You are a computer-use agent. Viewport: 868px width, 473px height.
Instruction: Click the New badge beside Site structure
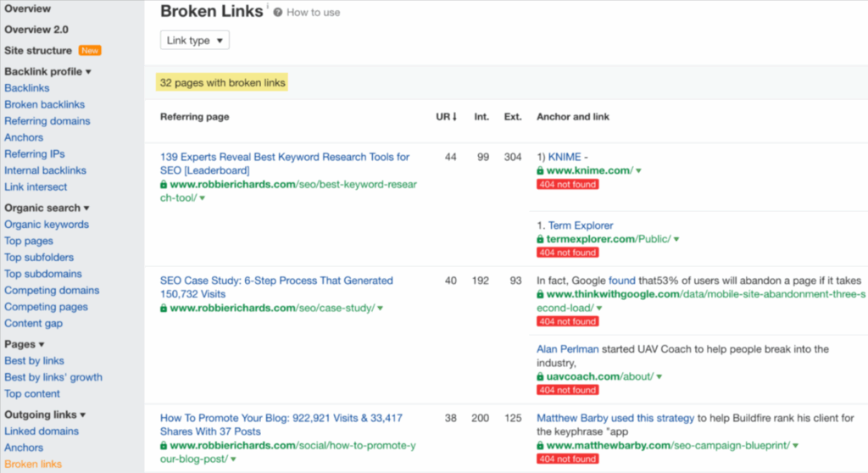(x=90, y=51)
